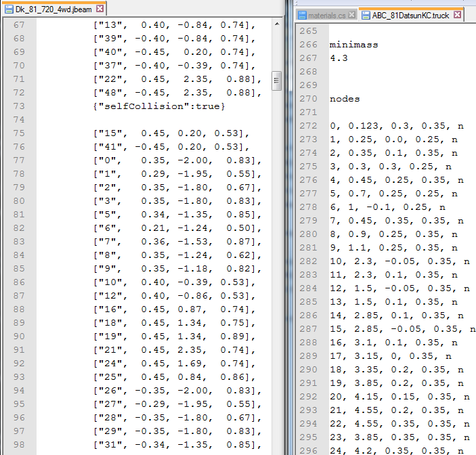Viewport: 476px width, 455px height.
Task: Click the line "24, 4.2, 0.35, 0.35, n"
Action: click(397, 450)
